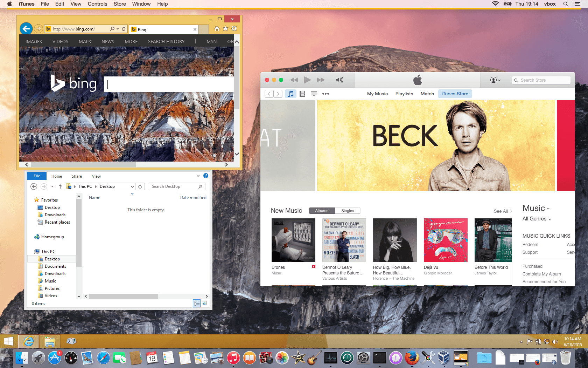The image size is (588, 368).
Task: Select the Albums segment in New Music
Action: [322, 211]
